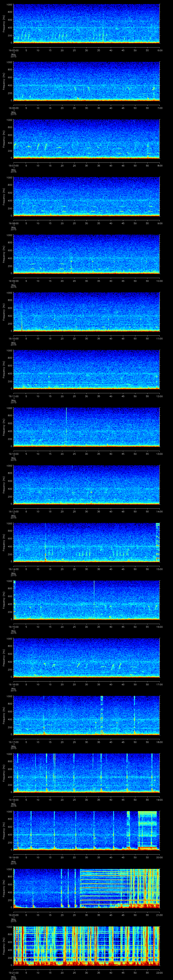Viewport: 173px width, 980px height.
Task: Pick the spectrogram panel starting at 19:15:00
Action: 87,600
